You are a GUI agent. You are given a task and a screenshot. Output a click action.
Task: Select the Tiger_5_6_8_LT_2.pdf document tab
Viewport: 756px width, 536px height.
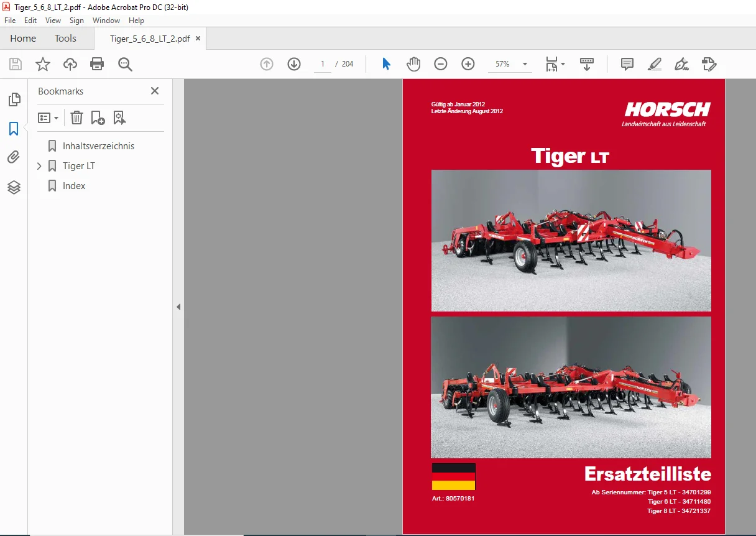click(150, 39)
